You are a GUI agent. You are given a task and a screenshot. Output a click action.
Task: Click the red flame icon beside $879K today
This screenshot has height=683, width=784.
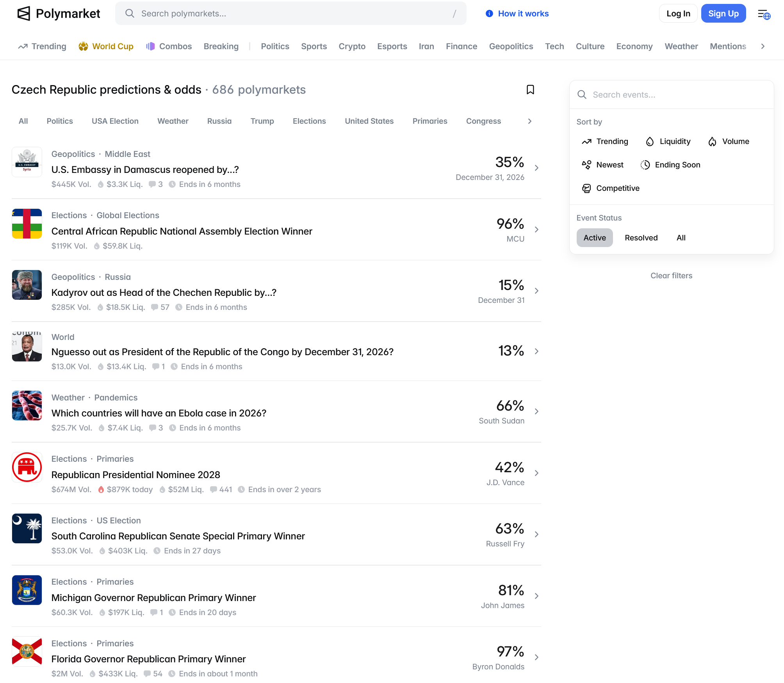[x=101, y=490]
